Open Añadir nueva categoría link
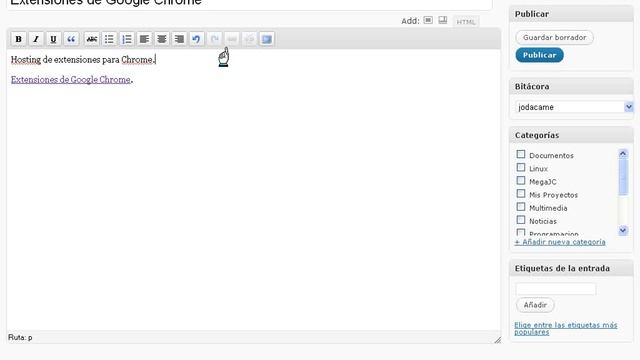This screenshot has height=360, width=640. 560,242
